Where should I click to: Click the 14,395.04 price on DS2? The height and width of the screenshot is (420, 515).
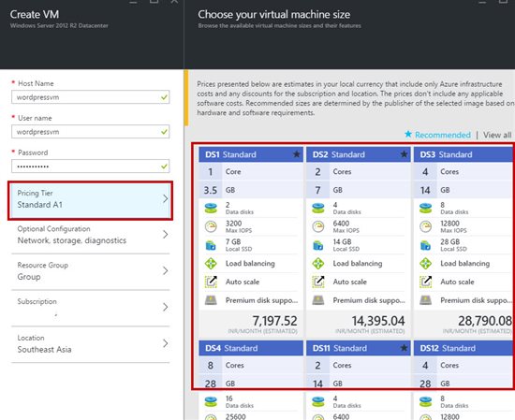coord(378,321)
